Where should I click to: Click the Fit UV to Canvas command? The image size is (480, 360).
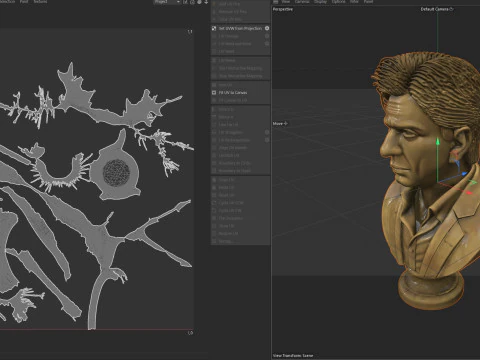pyautogui.click(x=233, y=93)
